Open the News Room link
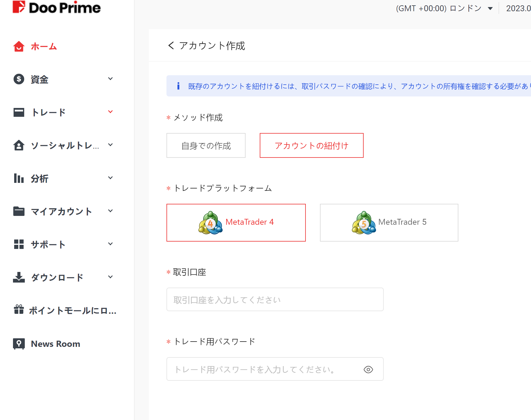This screenshot has height=420, width=531. click(55, 344)
